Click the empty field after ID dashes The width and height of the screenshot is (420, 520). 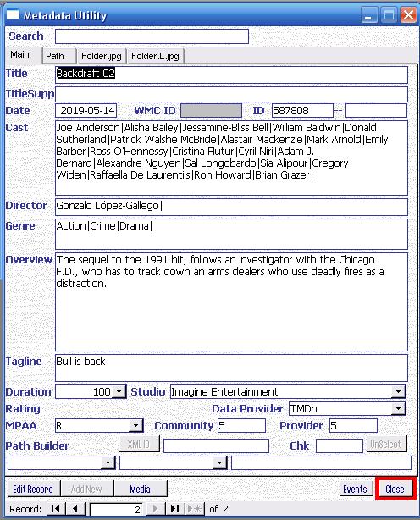point(376,110)
